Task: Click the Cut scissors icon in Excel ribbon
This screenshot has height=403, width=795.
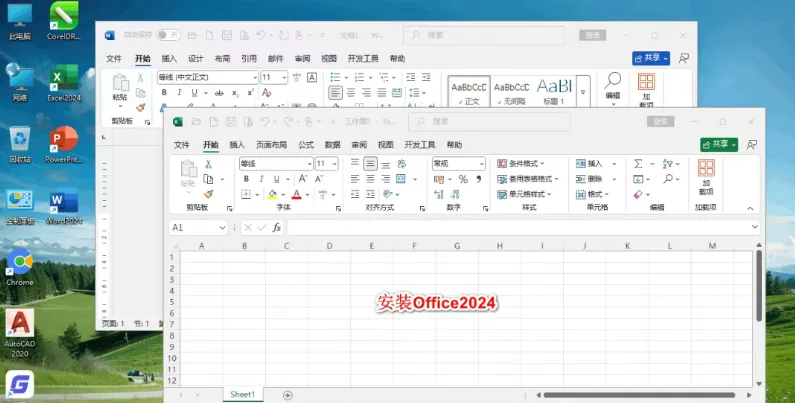Action: (208, 164)
